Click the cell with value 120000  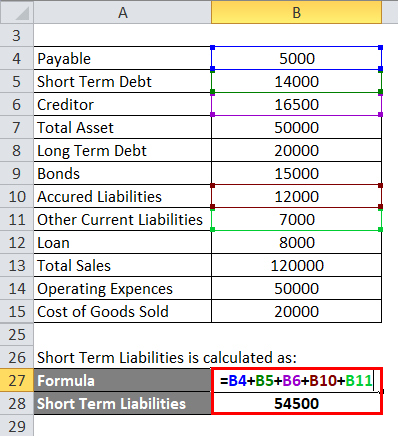[x=296, y=265]
